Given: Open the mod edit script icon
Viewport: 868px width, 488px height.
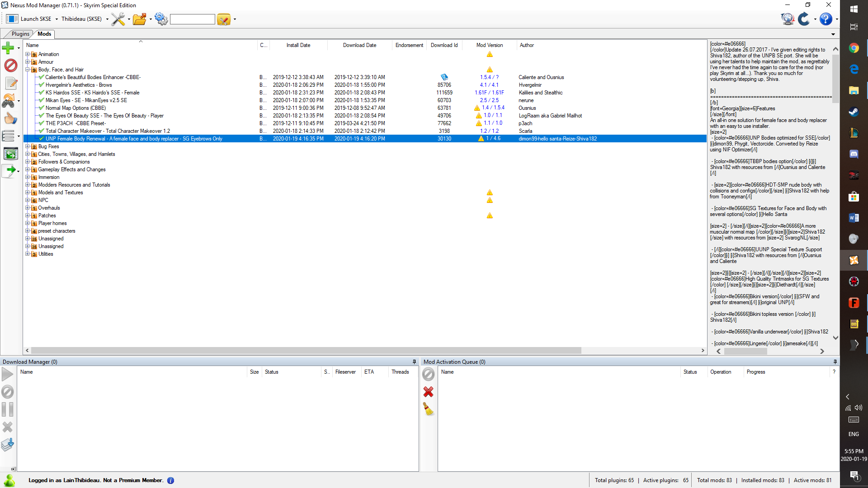Looking at the screenshot, I should click(x=10, y=83).
